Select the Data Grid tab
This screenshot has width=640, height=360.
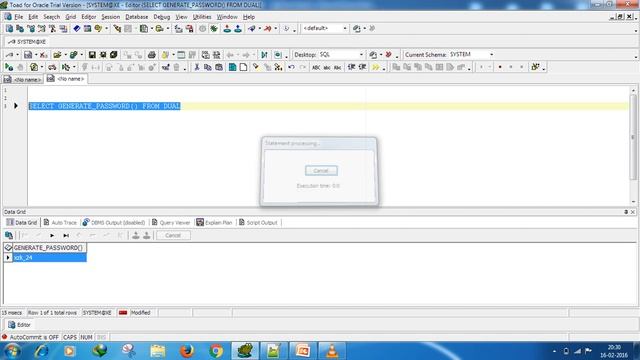click(x=22, y=222)
